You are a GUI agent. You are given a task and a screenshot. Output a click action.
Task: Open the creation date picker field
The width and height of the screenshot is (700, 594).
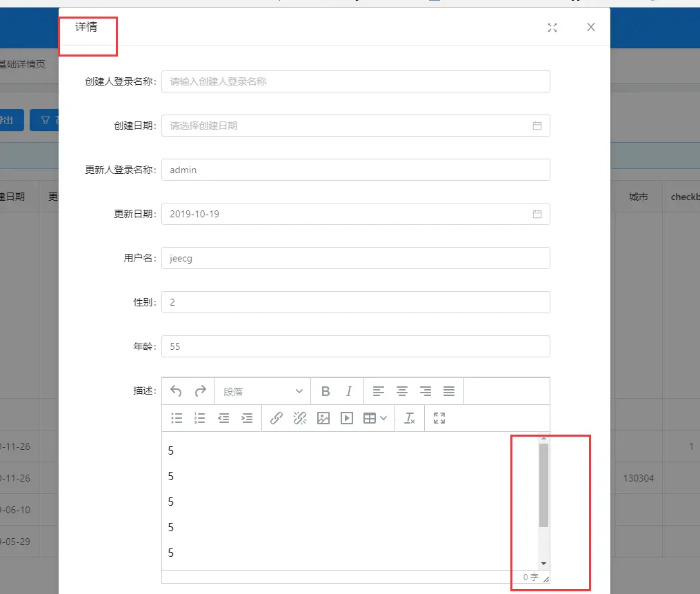click(355, 126)
